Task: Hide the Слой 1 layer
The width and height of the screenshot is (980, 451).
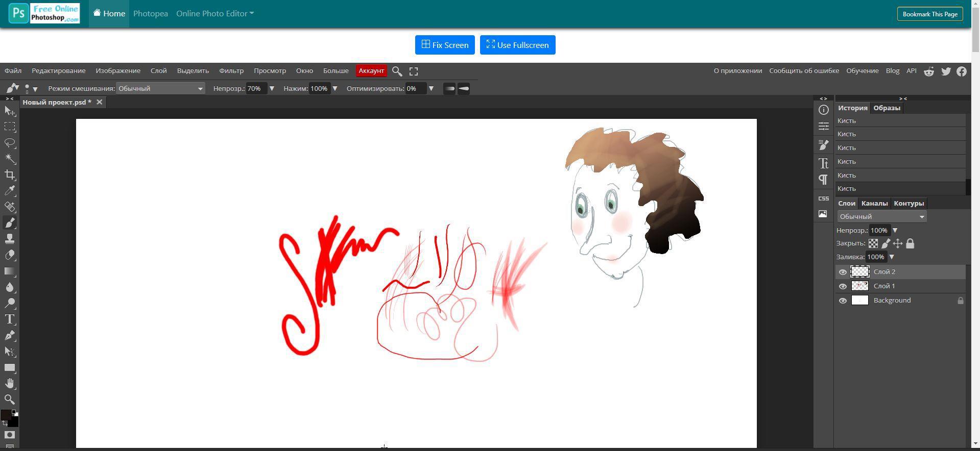Action: (x=843, y=286)
